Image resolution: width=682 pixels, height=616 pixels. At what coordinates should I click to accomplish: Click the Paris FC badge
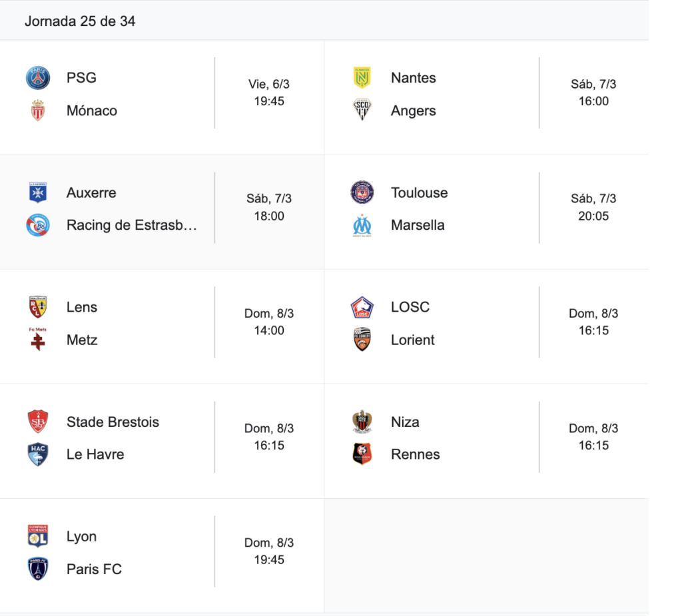[x=38, y=569]
